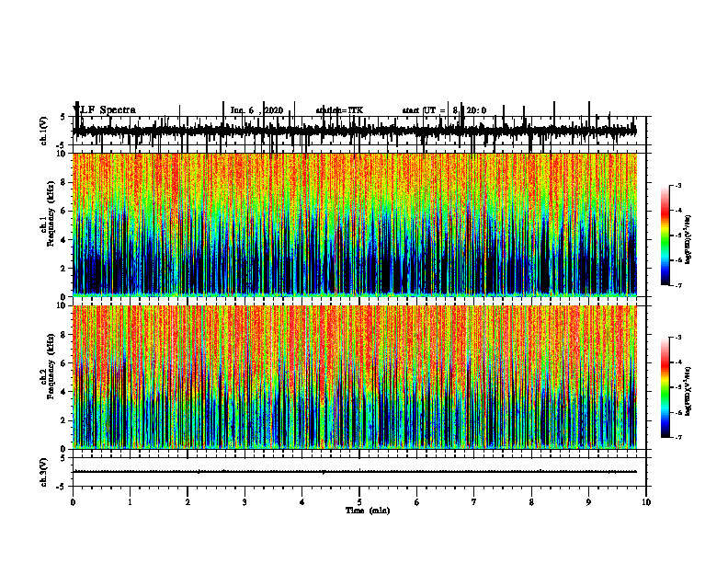This screenshot has height=563, width=728.
Task: Click the "5" volt tick of ch.3 waveform
Action: 63,459
